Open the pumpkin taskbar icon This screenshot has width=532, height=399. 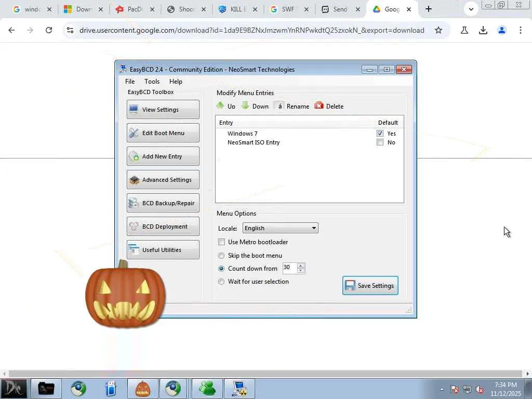click(x=142, y=389)
